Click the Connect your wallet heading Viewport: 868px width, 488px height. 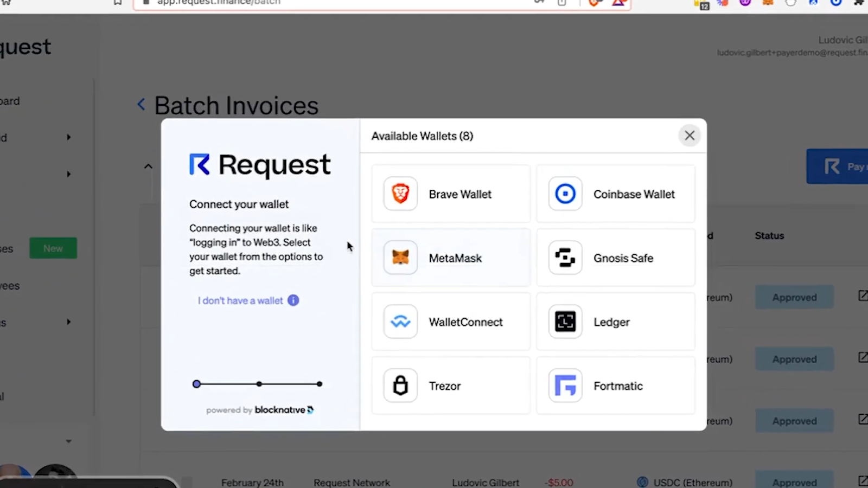(239, 204)
